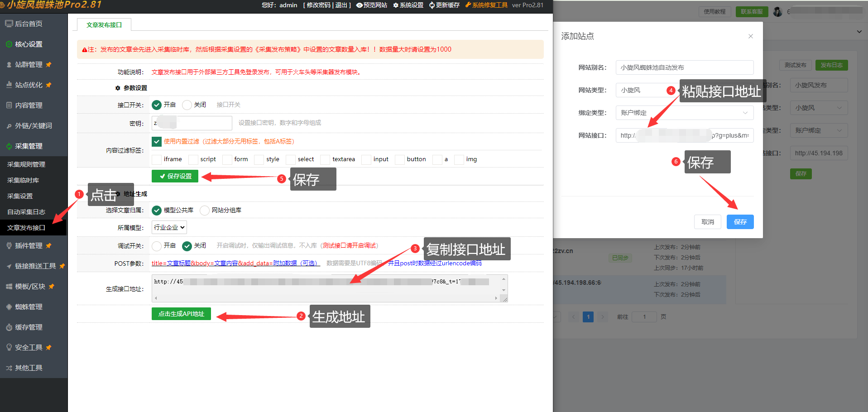Open 采集规则管理 submenu item
This screenshot has width=868, height=412.
26,164
